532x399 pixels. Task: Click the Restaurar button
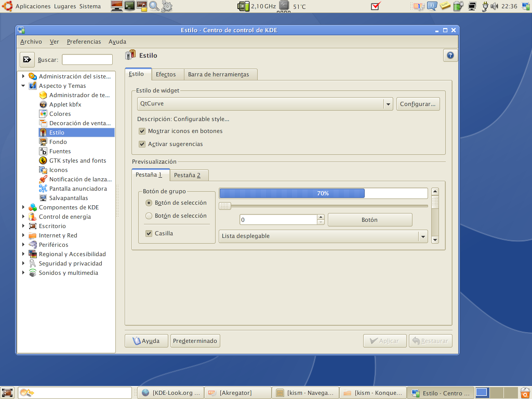pos(431,341)
